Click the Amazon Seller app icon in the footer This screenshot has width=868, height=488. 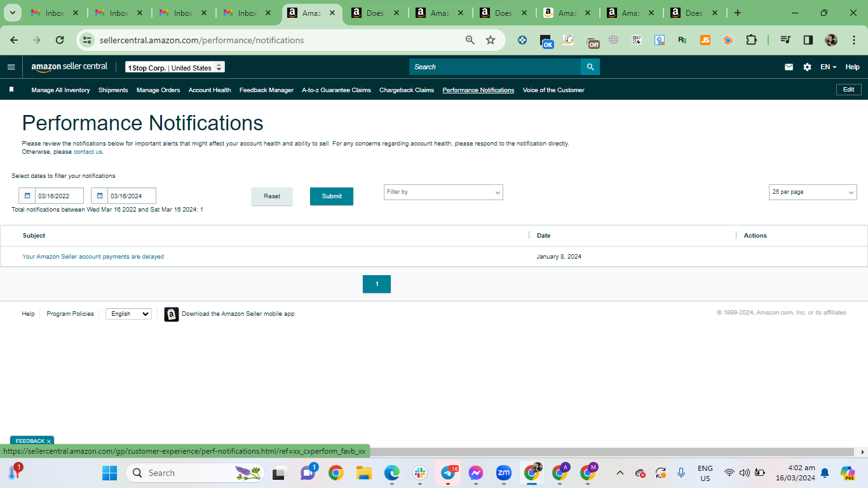pyautogui.click(x=172, y=314)
